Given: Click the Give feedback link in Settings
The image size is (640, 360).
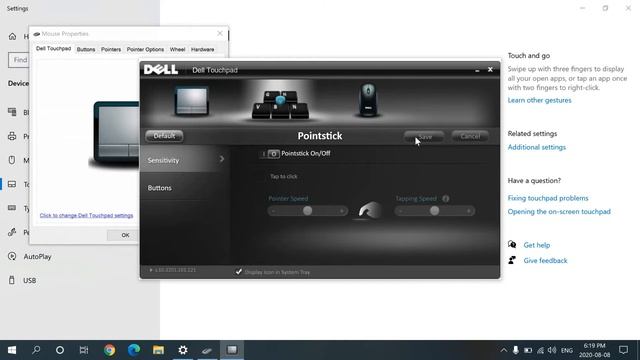Looking at the screenshot, I should (545, 261).
